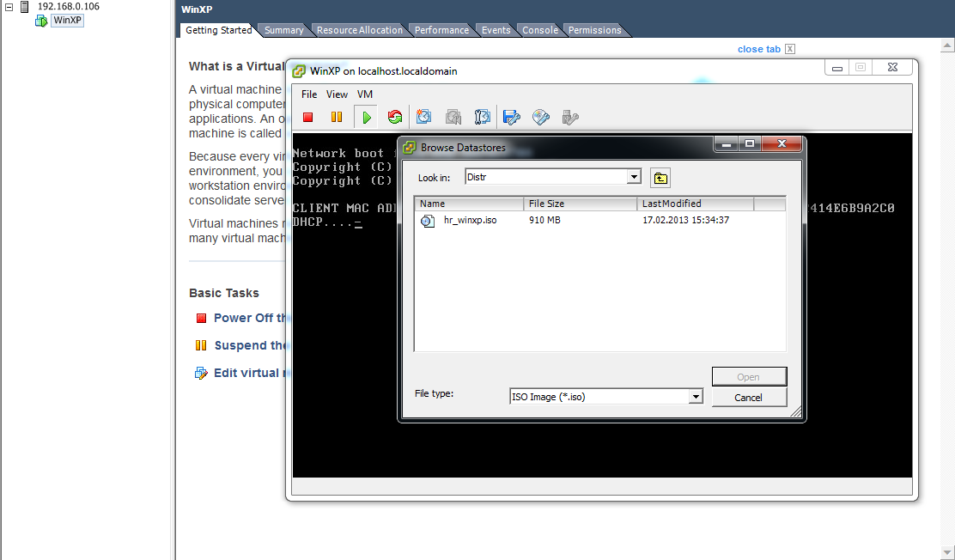Sort files by the File Size column
This screenshot has width=955, height=560.
pos(581,204)
